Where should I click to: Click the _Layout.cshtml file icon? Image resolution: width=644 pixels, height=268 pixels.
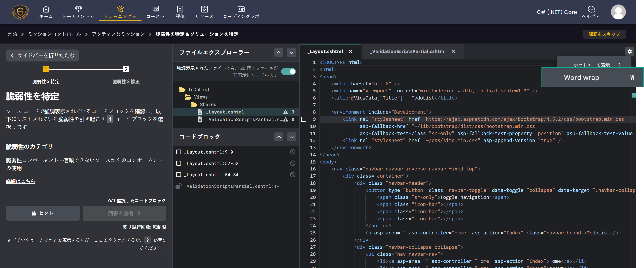point(200,112)
